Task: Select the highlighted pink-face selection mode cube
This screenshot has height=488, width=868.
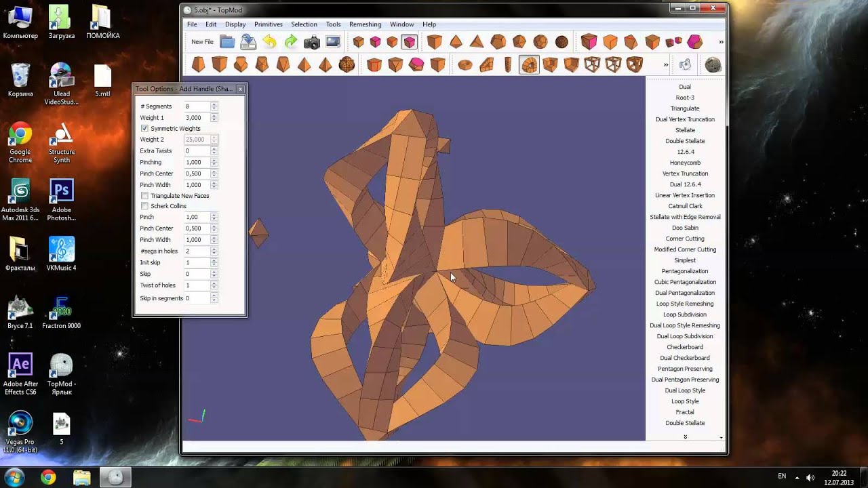Action: tap(409, 42)
